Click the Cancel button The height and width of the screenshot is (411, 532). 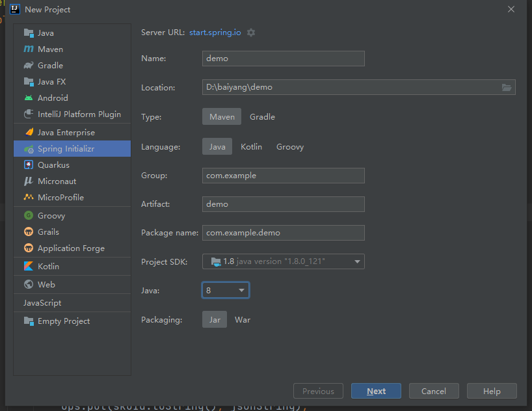coord(434,391)
